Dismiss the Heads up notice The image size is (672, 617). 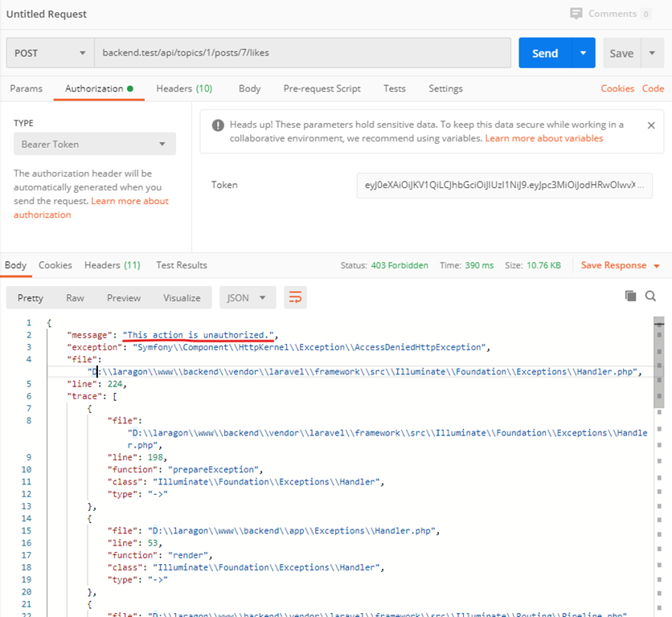pos(651,125)
